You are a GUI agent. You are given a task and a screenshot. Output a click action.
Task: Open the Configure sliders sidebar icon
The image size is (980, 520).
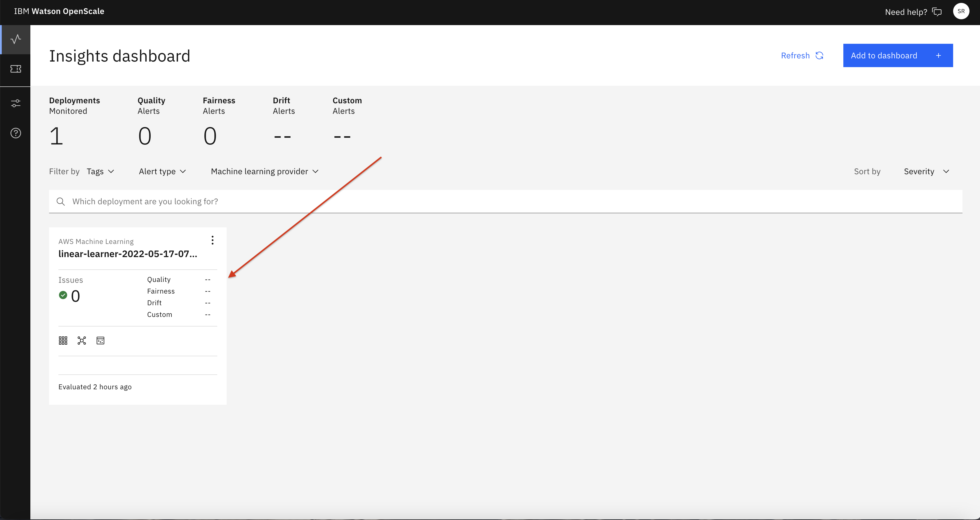[x=15, y=103]
